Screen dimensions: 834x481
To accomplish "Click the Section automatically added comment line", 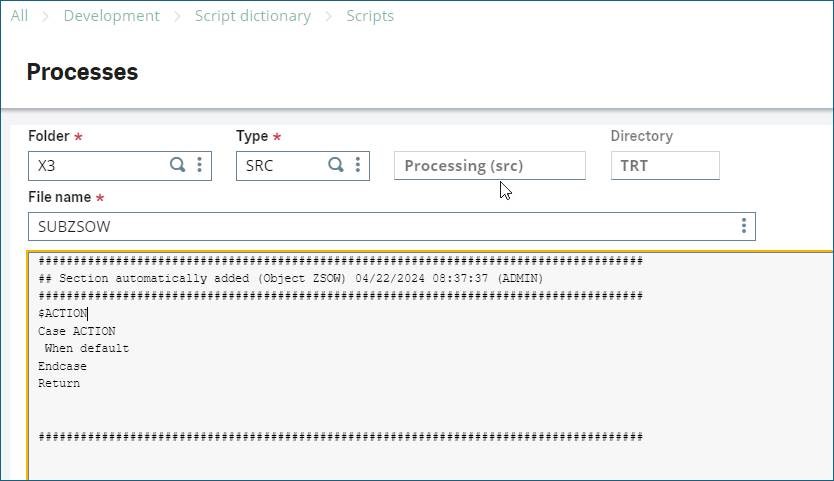I will click(x=290, y=279).
